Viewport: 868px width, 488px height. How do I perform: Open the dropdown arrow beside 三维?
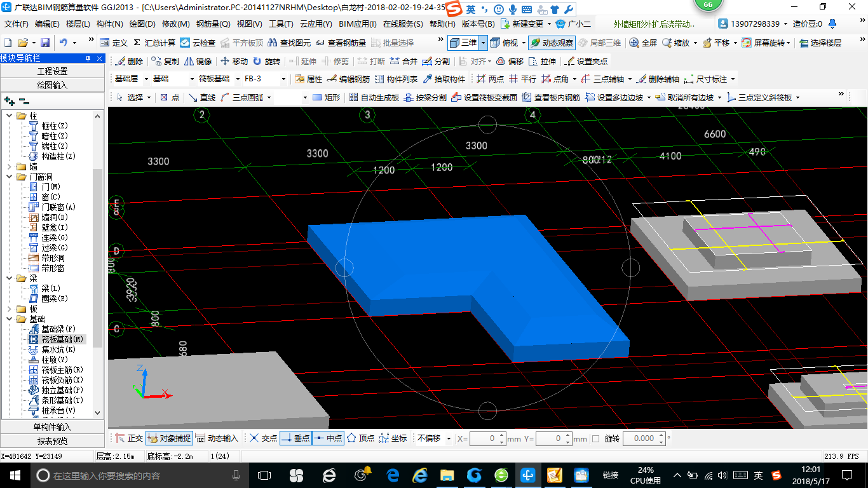(x=483, y=43)
